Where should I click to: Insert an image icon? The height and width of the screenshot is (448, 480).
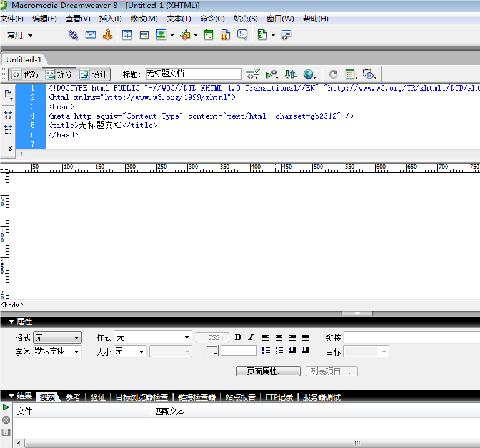pyautogui.click(x=161, y=34)
